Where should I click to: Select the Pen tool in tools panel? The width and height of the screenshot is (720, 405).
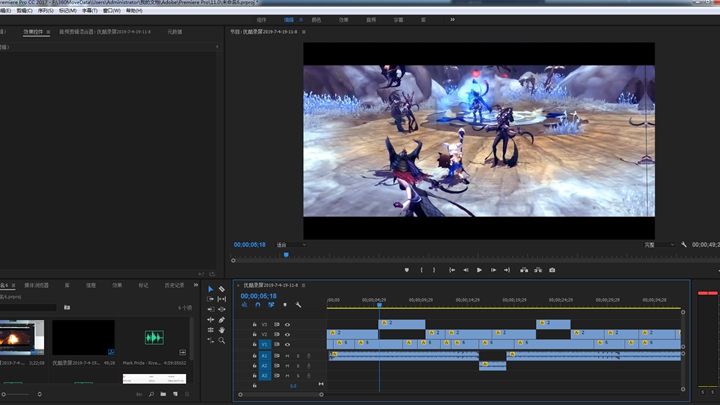coord(222,320)
